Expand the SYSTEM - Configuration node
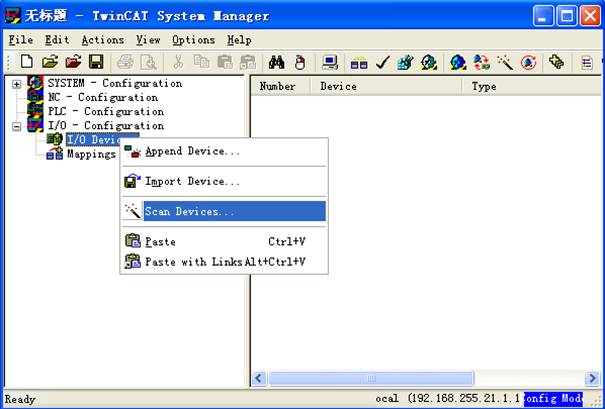 16,84
